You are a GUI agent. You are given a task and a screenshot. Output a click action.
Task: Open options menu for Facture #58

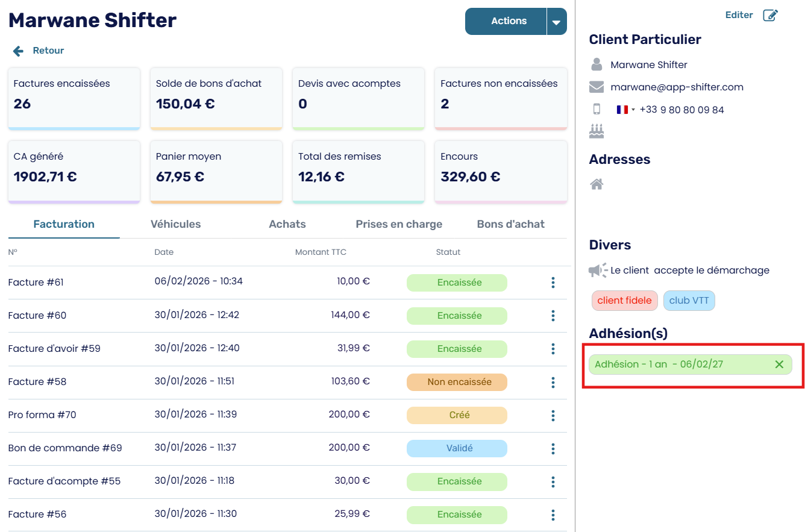point(553,382)
